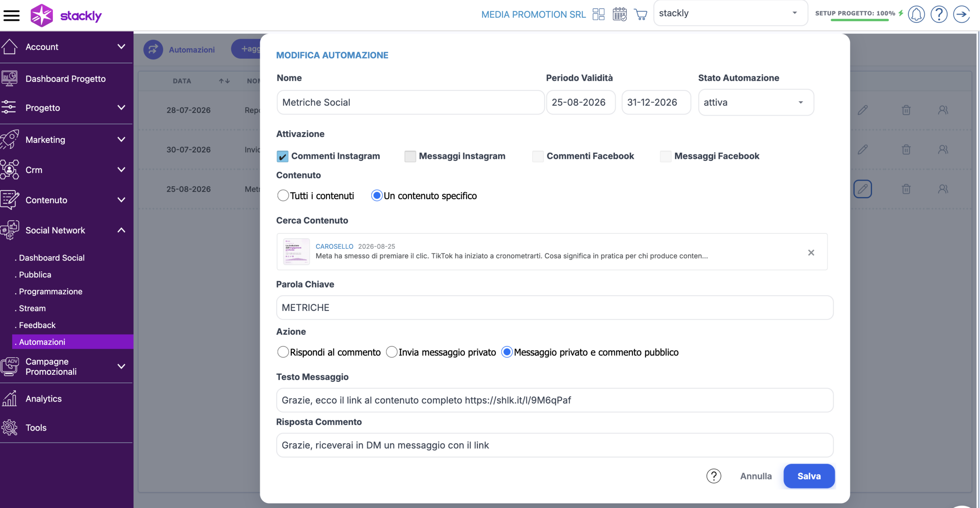
Task: Click the Social Network icon
Action: 9,230
